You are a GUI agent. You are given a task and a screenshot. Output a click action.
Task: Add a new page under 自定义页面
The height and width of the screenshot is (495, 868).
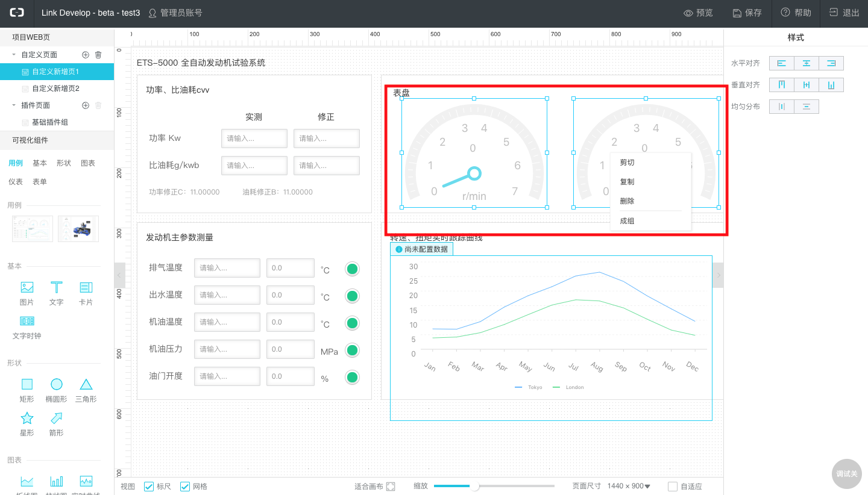point(86,55)
